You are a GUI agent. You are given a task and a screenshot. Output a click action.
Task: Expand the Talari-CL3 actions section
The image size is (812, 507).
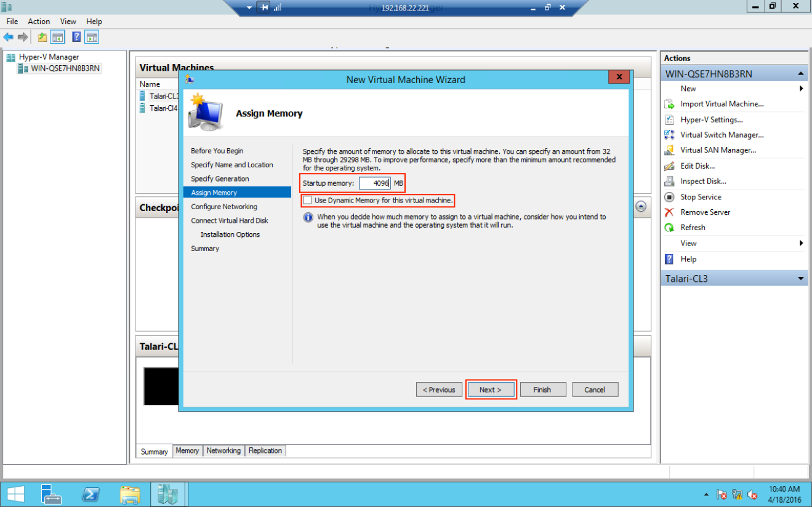[x=801, y=279]
